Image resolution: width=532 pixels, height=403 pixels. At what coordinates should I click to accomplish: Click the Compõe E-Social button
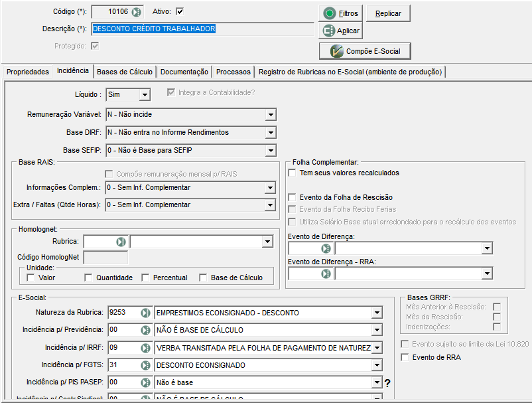point(365,51)
